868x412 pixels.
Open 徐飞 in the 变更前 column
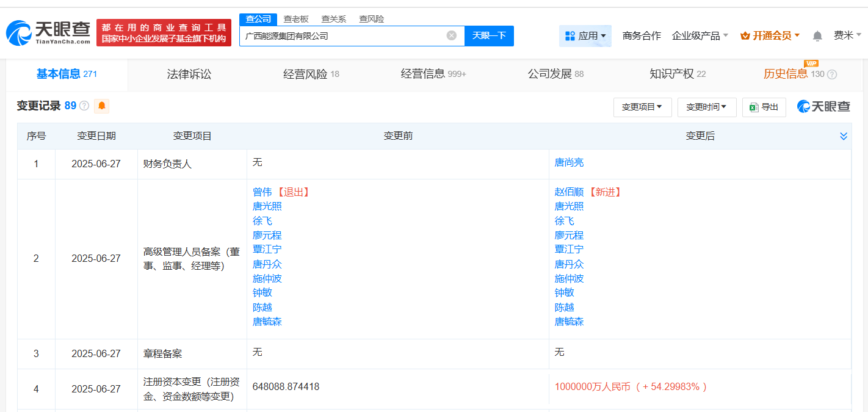(262, 221)
